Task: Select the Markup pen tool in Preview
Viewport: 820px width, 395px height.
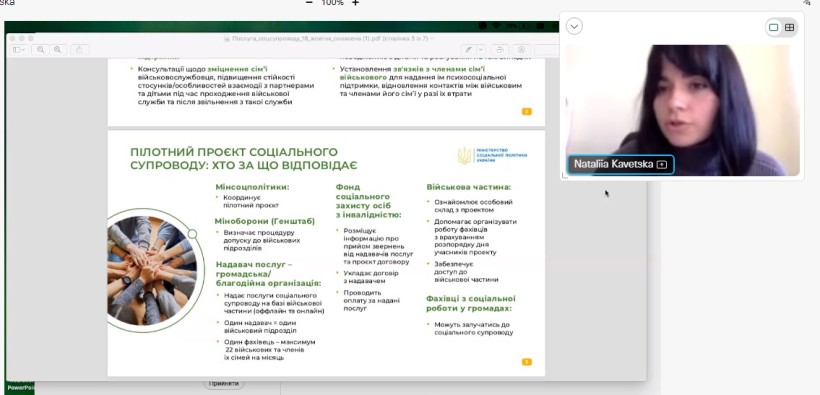Action: tap(469, 50)
